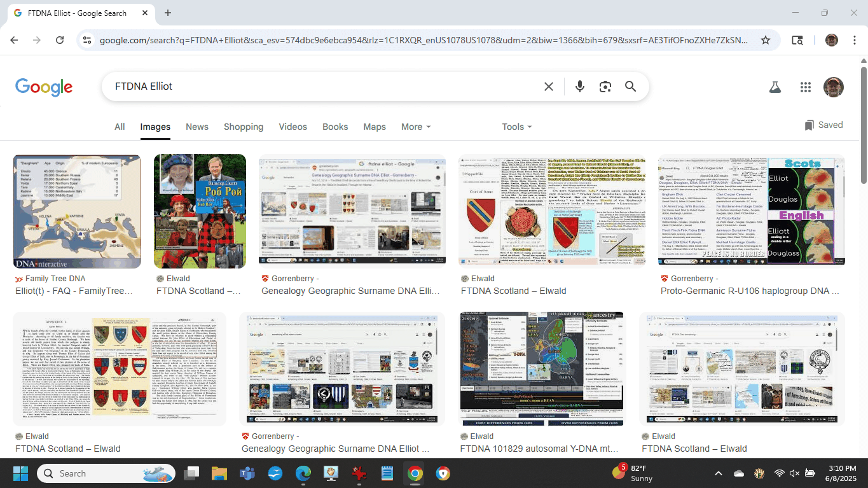Viewport: 868px width, 488px height.
Task: Open the Shopping tab
Action: coord(244,127)
